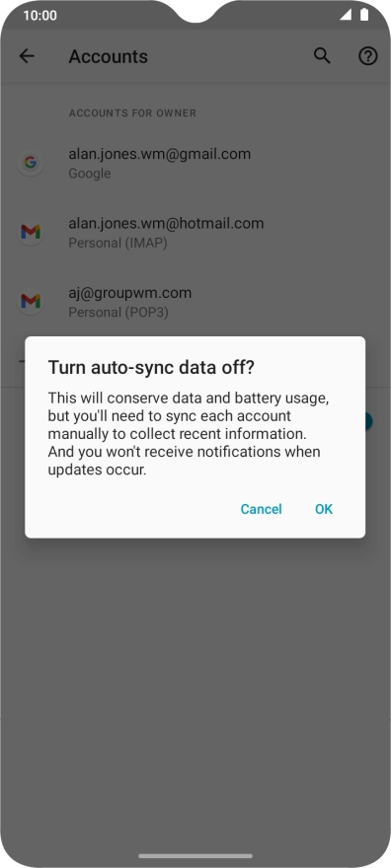This screenshot has height=868, width=391.
Task: Tap the battery status icon
Action: click(x=364, y=15)
